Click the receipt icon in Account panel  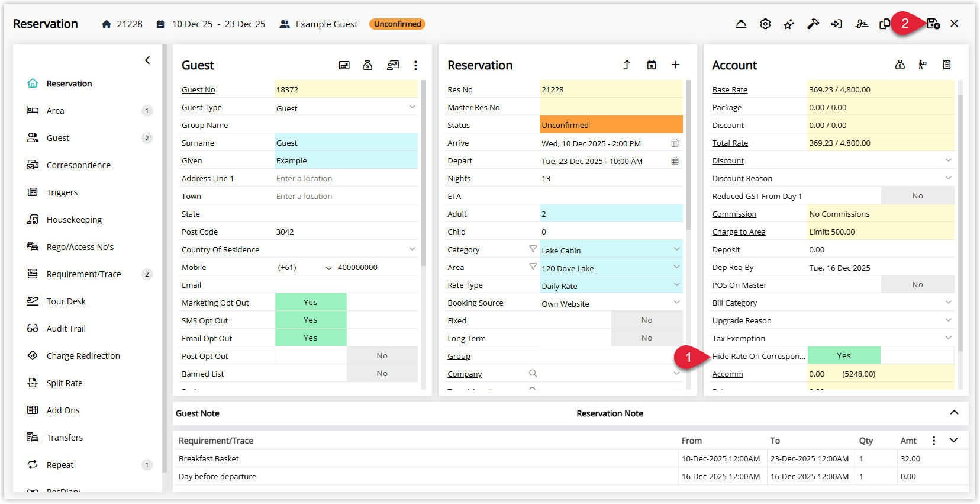coord(947,65)
